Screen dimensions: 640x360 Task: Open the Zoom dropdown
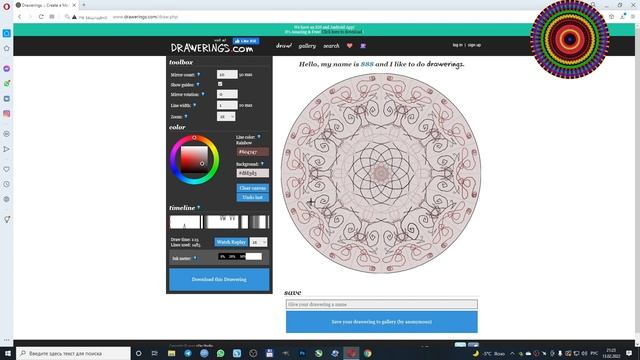tap(226, 117)
